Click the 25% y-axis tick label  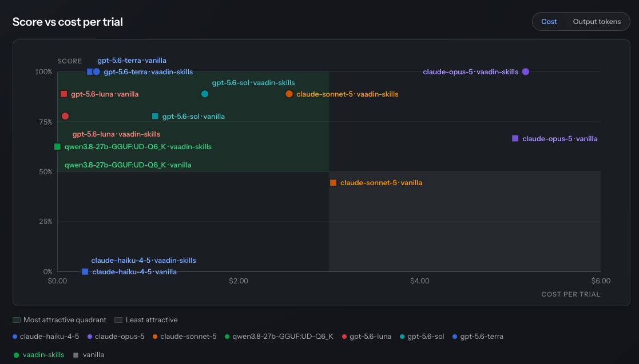point(46,222)
